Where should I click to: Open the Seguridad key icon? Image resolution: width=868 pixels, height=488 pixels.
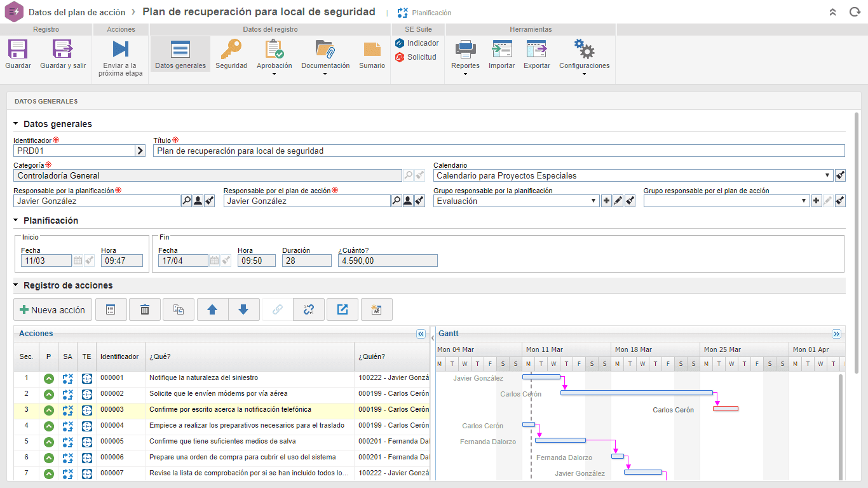[x=231, y=50]
